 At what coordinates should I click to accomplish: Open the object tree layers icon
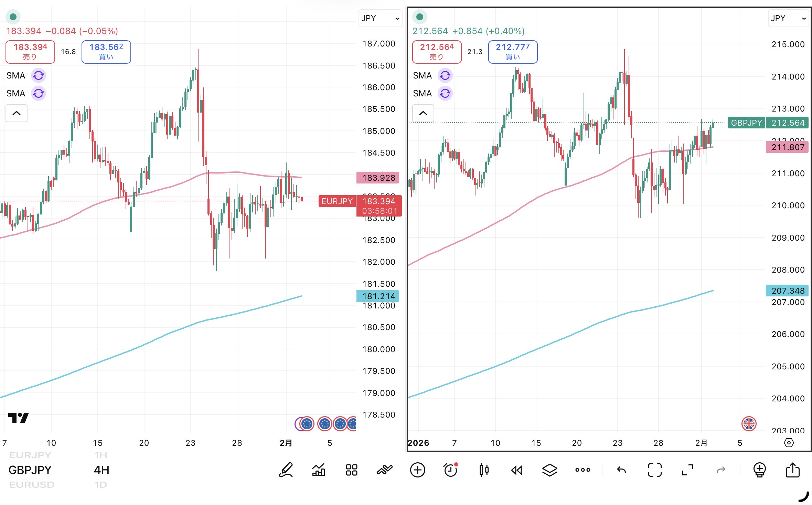[x=549, y=470]
